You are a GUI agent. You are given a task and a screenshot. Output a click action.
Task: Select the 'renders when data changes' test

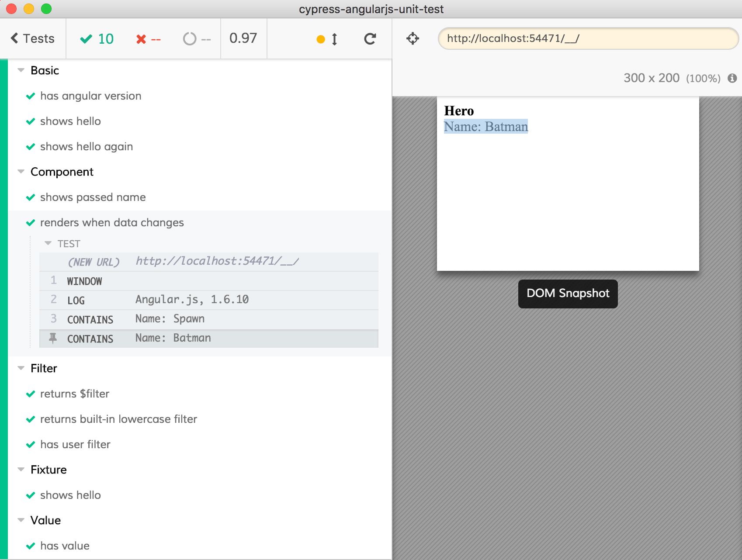(112, 222)
